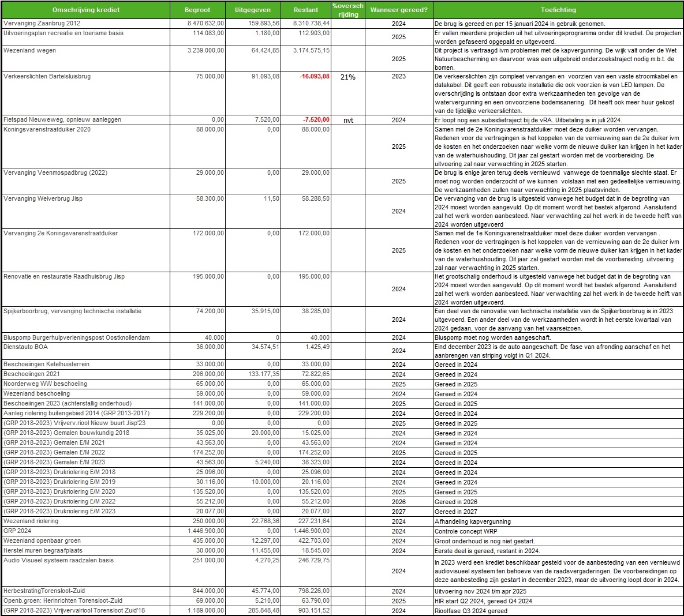Click the 'GRP 2024' row label

(x=17, y=531)
